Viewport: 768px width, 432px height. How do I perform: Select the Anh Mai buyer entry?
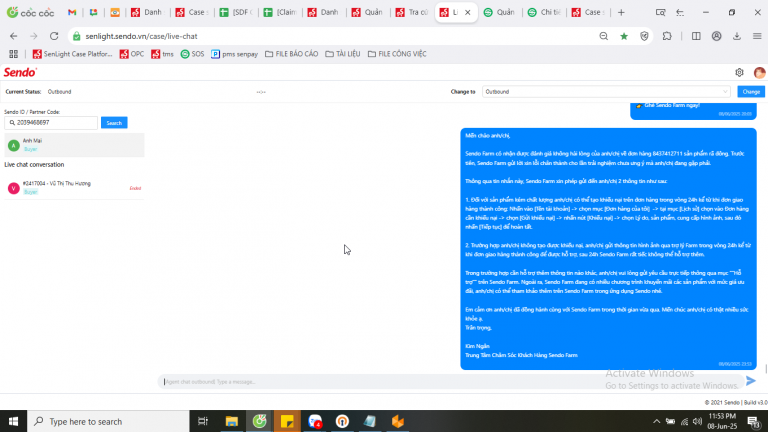click(x=74, y=145)
